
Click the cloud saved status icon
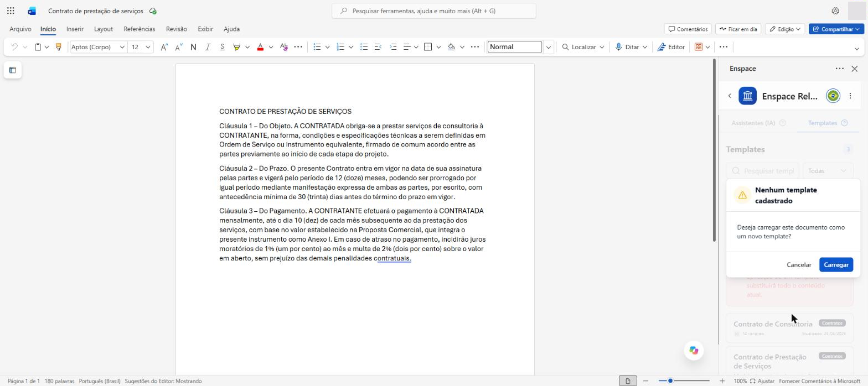point(153,11)
